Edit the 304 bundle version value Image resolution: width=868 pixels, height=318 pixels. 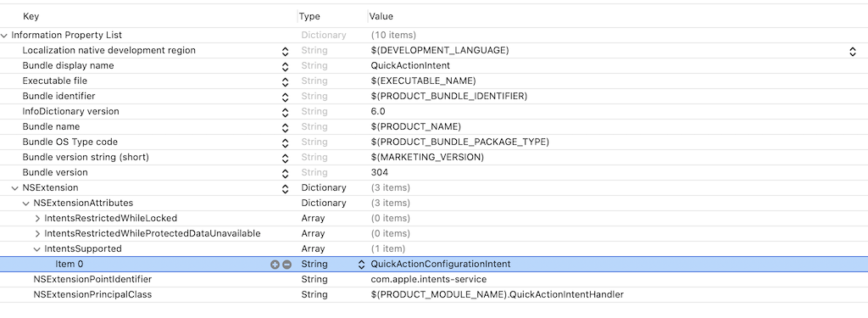click(379, 172)
